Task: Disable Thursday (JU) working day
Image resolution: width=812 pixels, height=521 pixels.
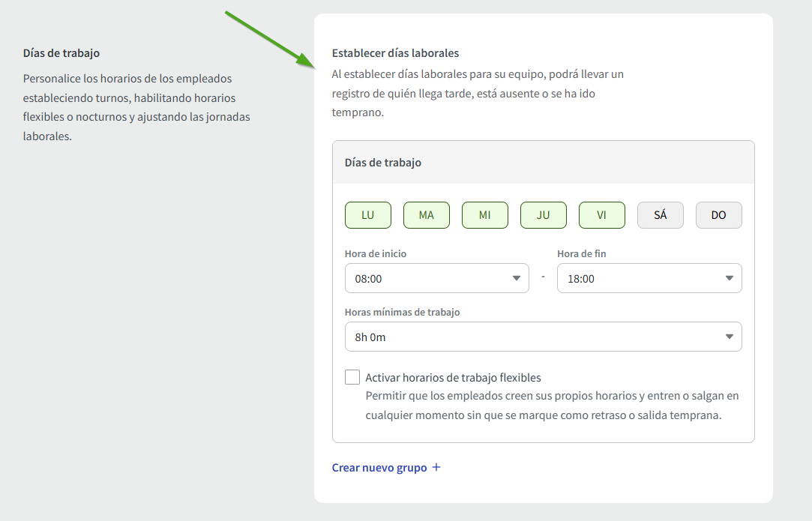Action: [x=544, y=215]
